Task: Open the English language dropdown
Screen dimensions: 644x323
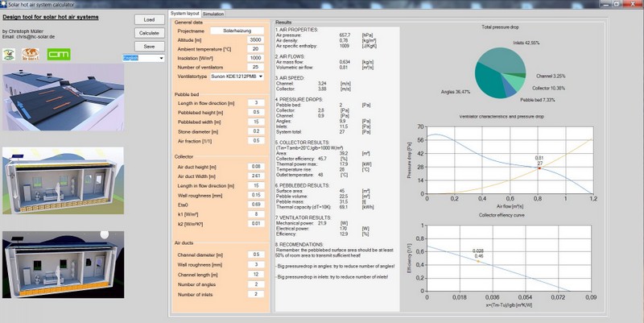Action: pyautogui.click(x=142, y=58)
